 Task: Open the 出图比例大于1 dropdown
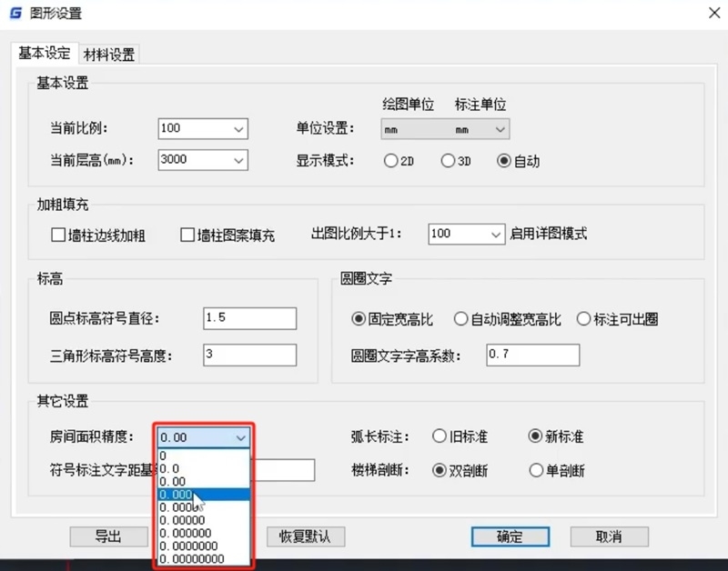pos(497,234)
